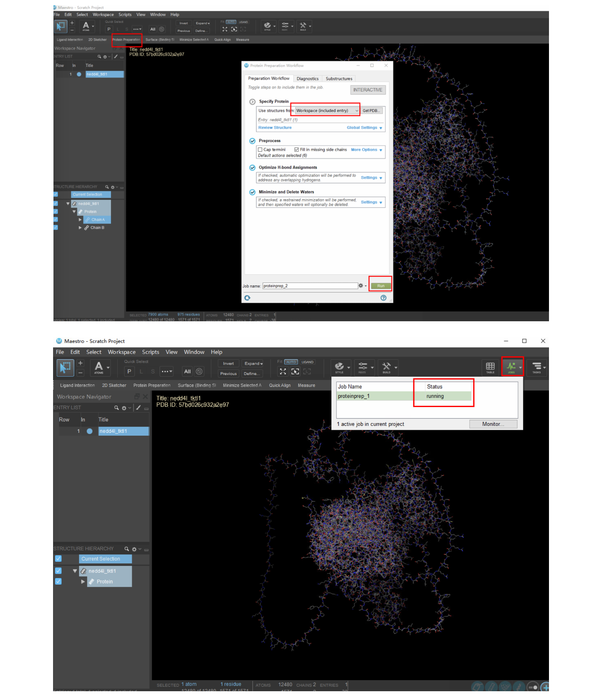Click Quick Select All button in lower window
616x700 pixels.
[187, 371]
